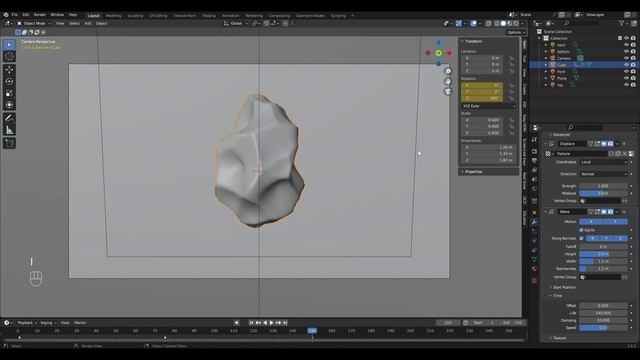
Task: Expand the Start Position panel
Action: (x=563, y=287)
